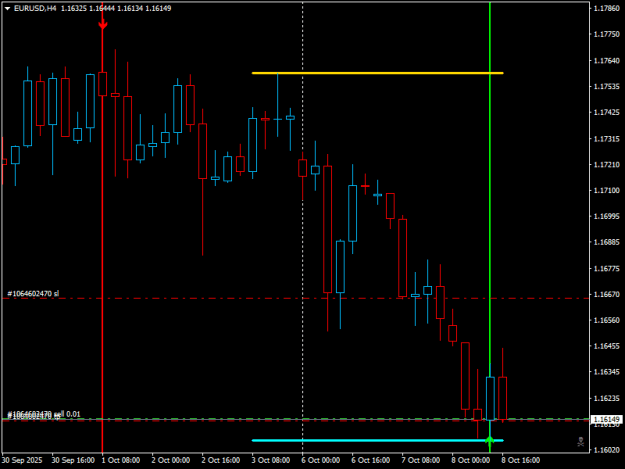Click price axis label 1.16775

(607, 269)
